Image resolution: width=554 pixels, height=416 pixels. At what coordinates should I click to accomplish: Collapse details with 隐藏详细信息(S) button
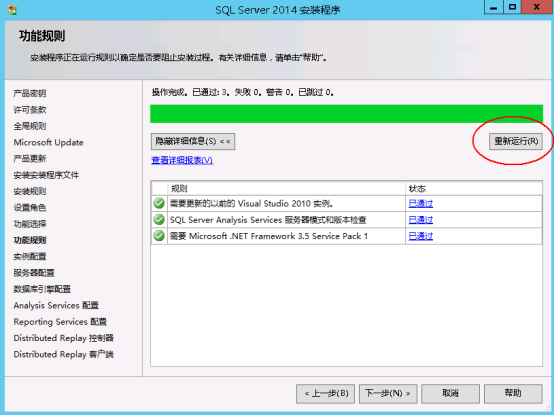coord(193,141)
